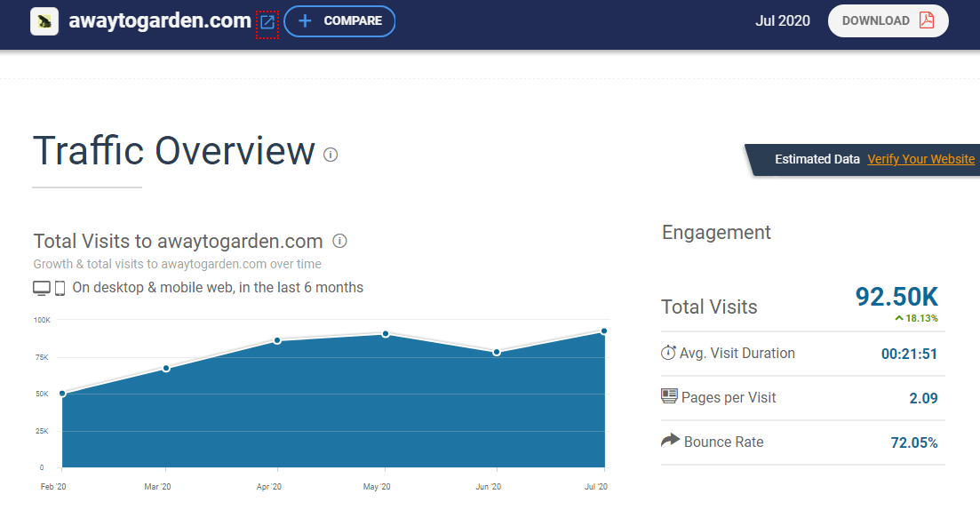Select the Mar '20 data point on the chart

click(166, 369)
